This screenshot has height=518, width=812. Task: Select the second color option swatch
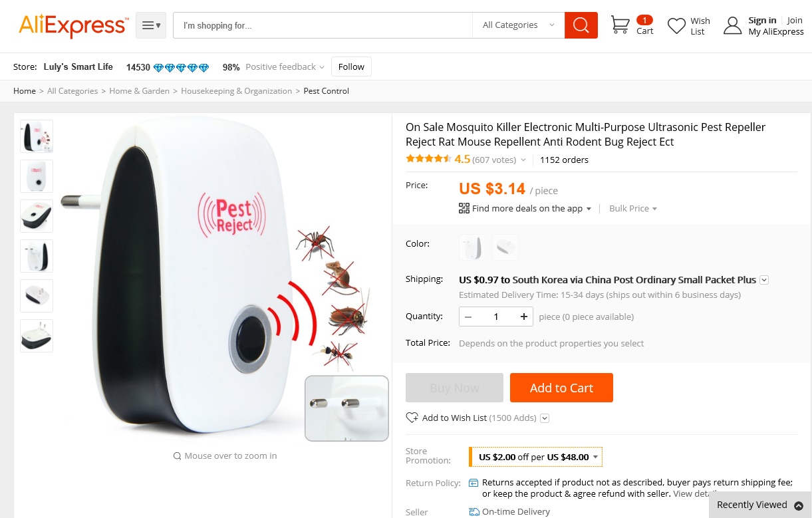(x=505, y=247)
